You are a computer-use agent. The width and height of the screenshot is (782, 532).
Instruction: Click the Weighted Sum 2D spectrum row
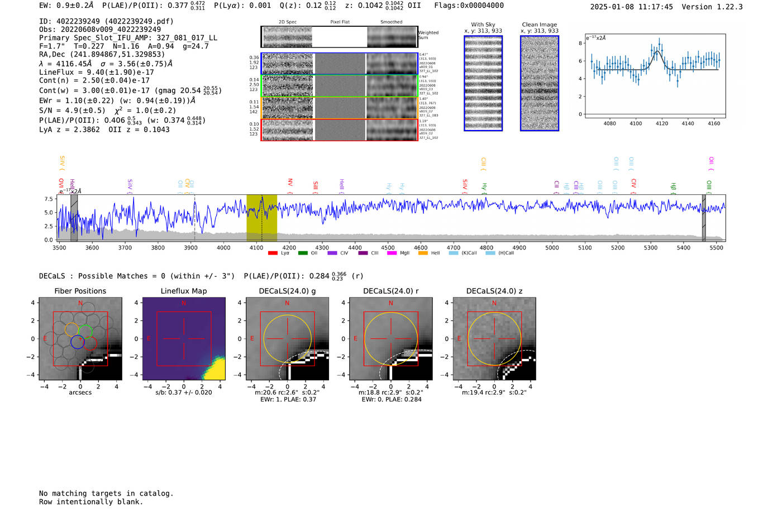[340, 37]
